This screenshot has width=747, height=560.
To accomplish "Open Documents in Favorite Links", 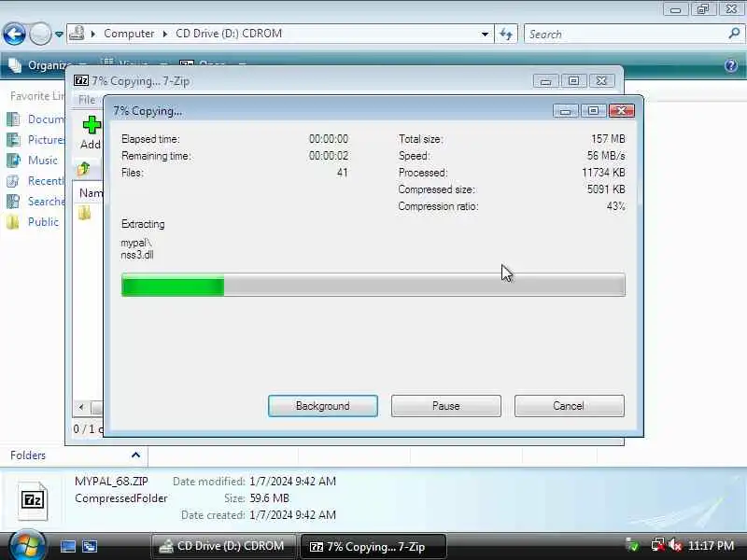I will tap(35, 119).
